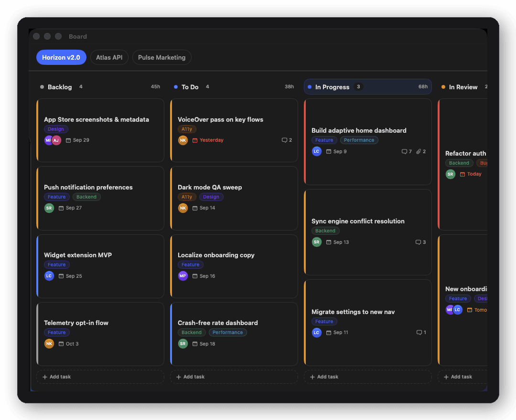Switch to Horizon v2.0 project tab

pyautogui.click(x=61, y=57)
